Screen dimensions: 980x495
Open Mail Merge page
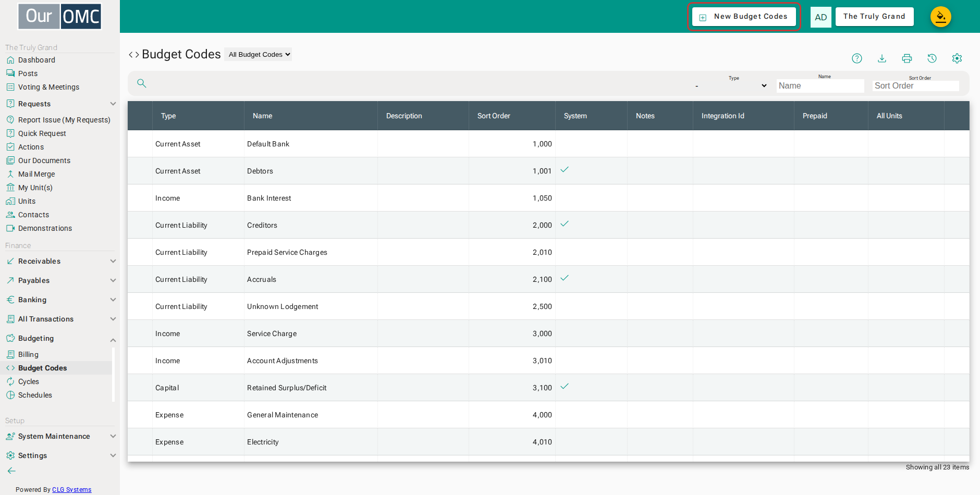(36, 174)
